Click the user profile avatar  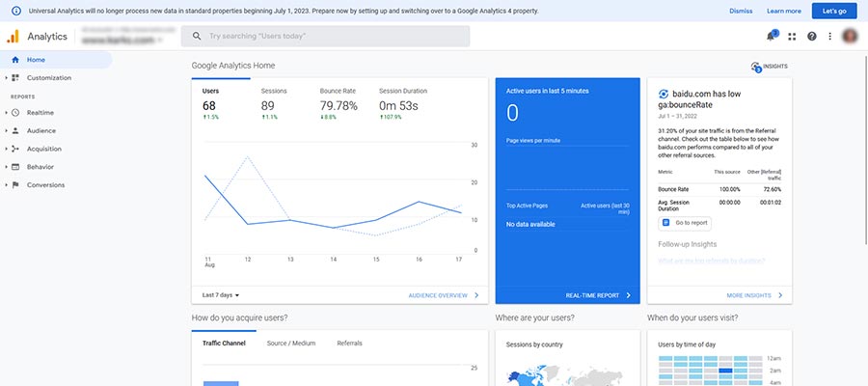click(851, 37)
